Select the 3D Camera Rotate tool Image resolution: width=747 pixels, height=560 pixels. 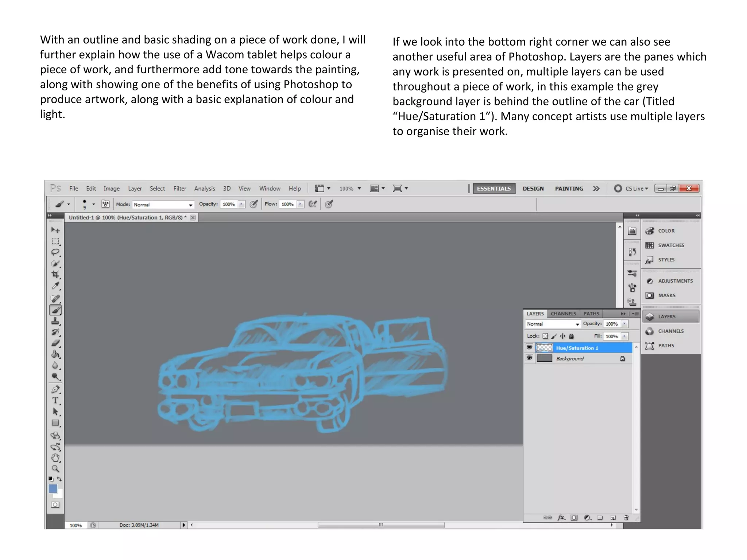(x=55, y=447)
